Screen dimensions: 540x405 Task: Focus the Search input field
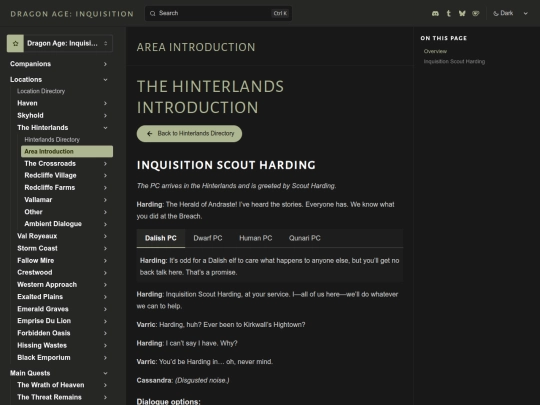(218, 13)
